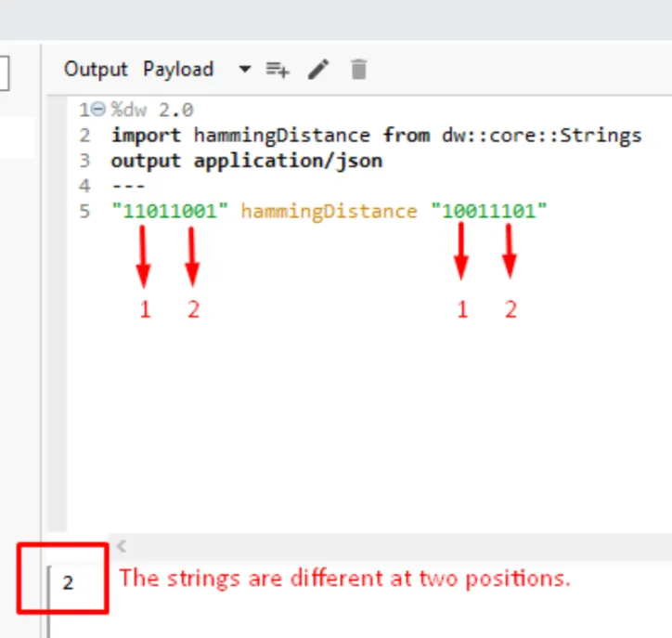Click the output application/json line
The width and height of the screenshot is (672, 638).
(x=246, y=162)
